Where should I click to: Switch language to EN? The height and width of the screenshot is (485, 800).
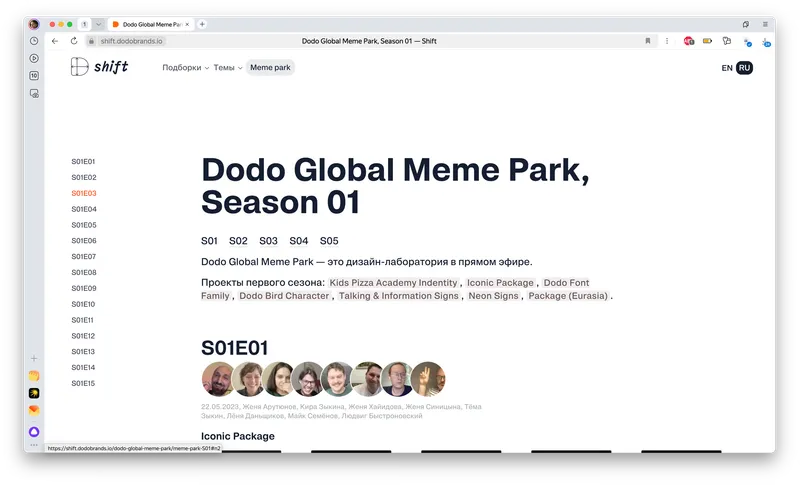tap(727, 68)
